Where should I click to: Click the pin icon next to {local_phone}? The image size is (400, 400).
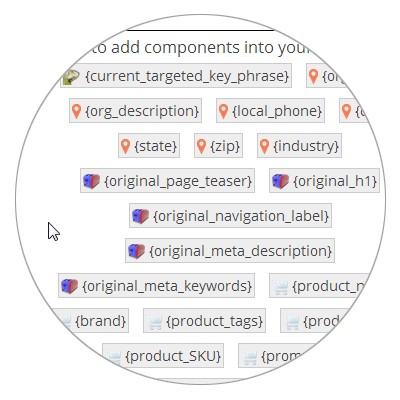click(x=223, y=111)
